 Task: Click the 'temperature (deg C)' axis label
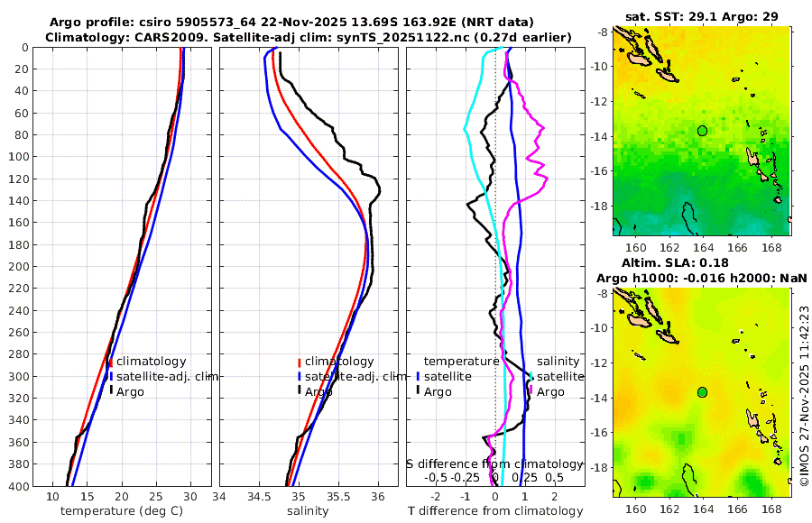point(122,511)
